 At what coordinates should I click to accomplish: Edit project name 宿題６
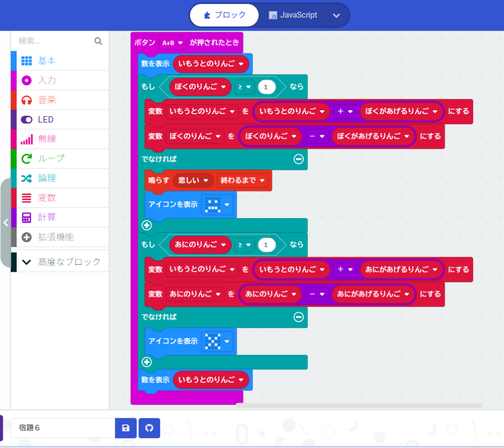pos(63,428)
